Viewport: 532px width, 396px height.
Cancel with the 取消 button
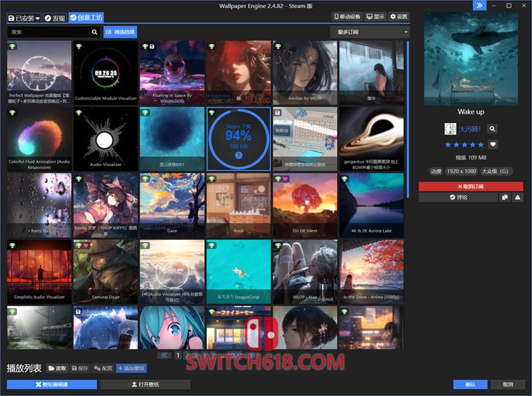pyautogui.click(x=508, y=385)
